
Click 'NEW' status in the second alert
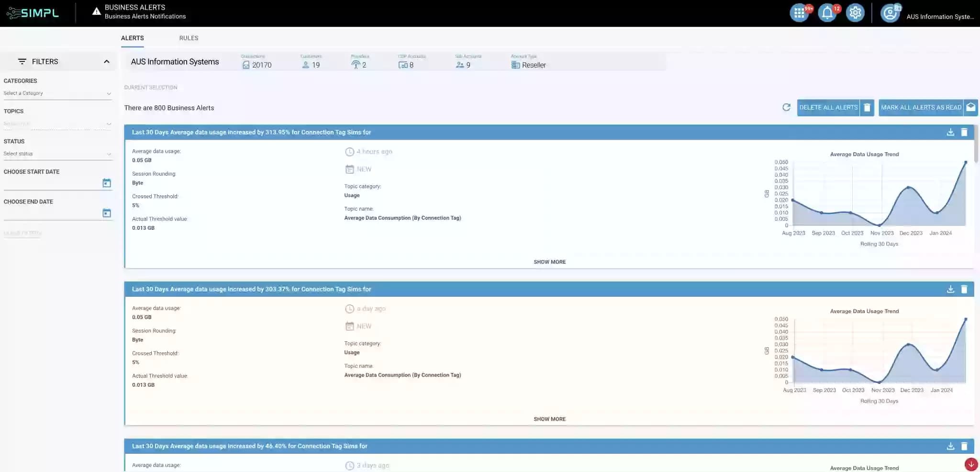point(364,326)
